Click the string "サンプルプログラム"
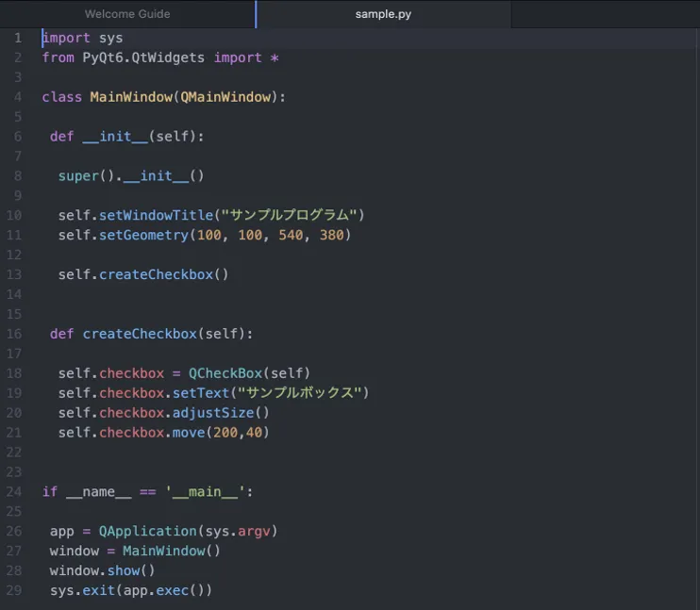Image resolution: width=700 pixels, height=610 pixels. (289, 215)
